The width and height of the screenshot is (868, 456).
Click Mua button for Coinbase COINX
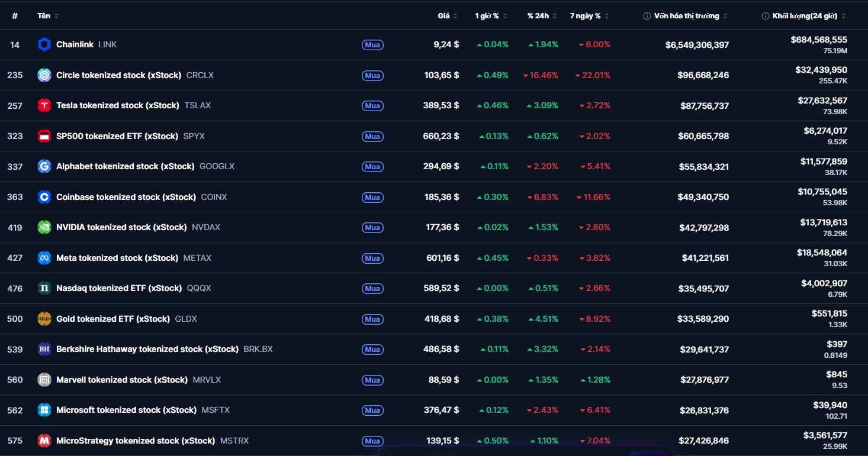[x=372, y=198]
